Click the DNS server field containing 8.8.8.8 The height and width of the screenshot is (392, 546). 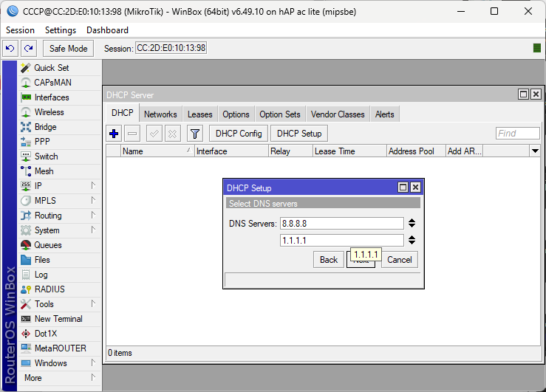pos(342,223)
